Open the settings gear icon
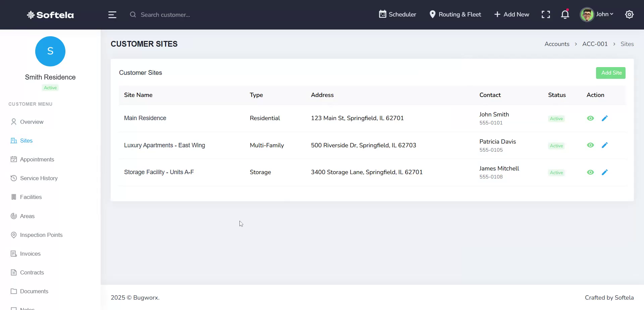Viewport: 644px width, 310px height. click(630, 14)
